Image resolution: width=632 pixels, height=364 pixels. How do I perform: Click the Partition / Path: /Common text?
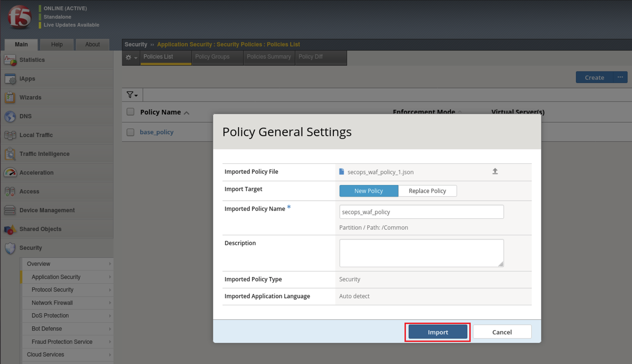pyautogui.click(x=374, y=227)
